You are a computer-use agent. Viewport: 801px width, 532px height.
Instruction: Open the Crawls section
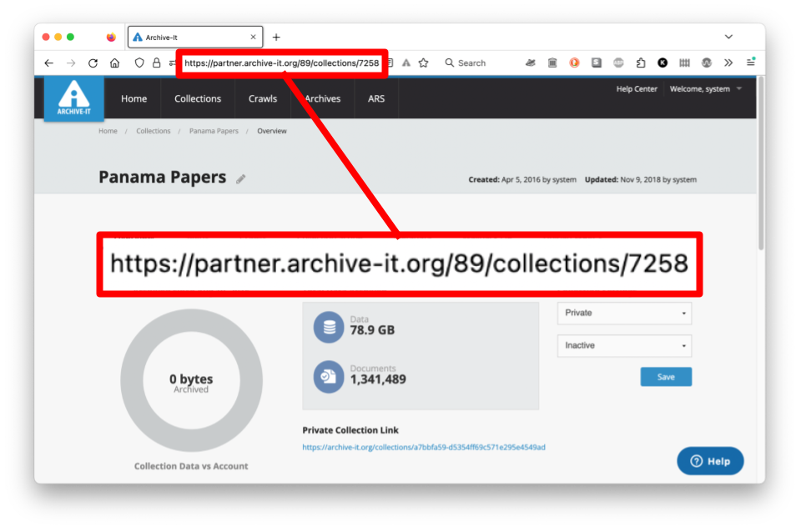tap(262, 98)
